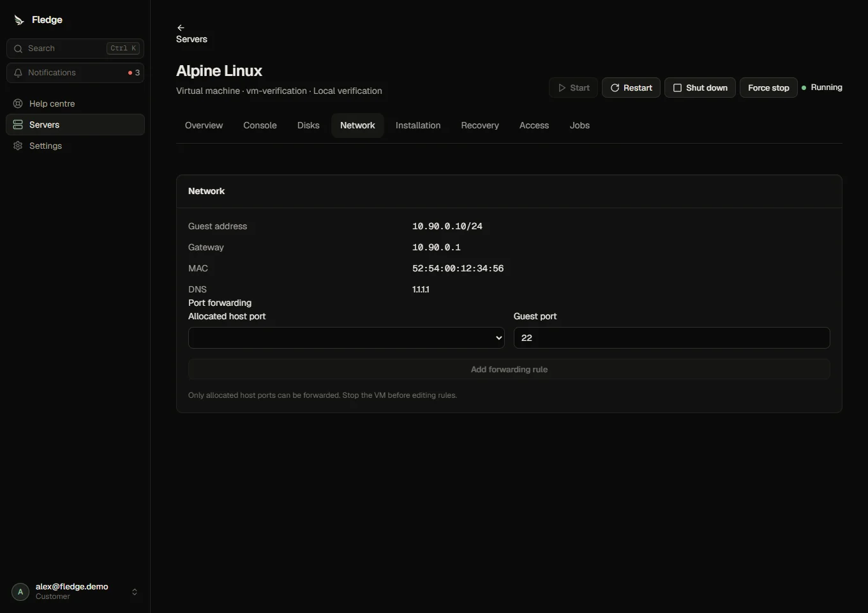Screen dimensions: 868x613
Task: Select the Network tab
Action: (357, 125)
